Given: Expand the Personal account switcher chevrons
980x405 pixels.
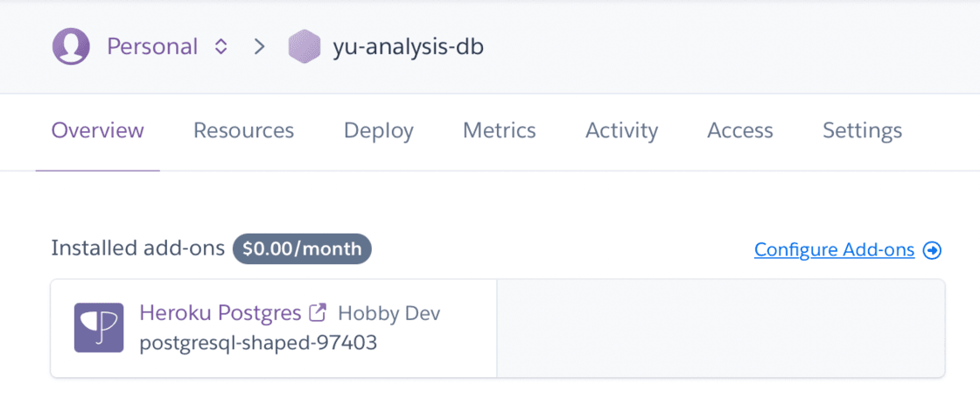Looking at the screenshot, I should (x=221, y=46).
